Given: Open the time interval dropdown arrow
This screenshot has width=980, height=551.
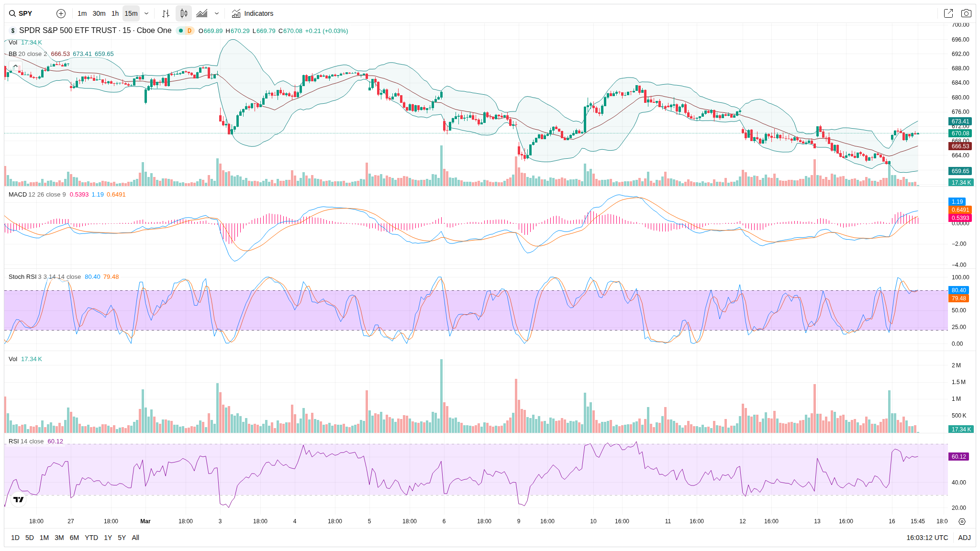Looking at the screenshot, I should click(x=146, y=13).
